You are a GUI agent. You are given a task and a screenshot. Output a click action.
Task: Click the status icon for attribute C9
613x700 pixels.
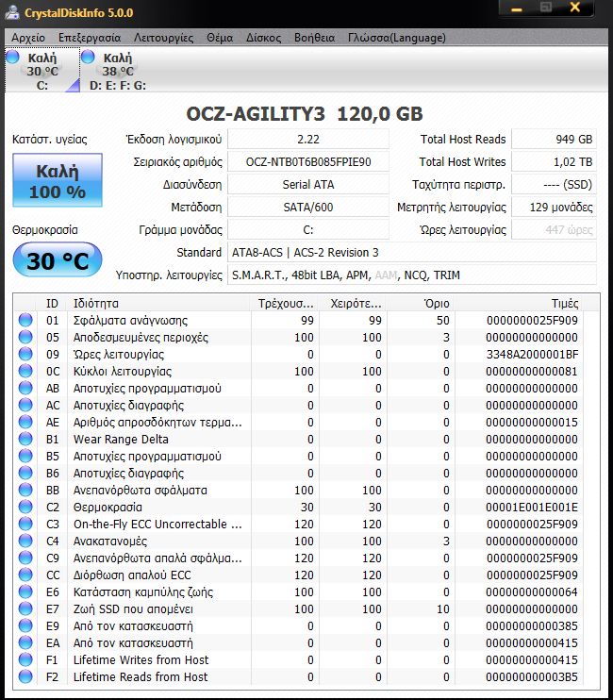pyautogui.click(x=25, y=558)
